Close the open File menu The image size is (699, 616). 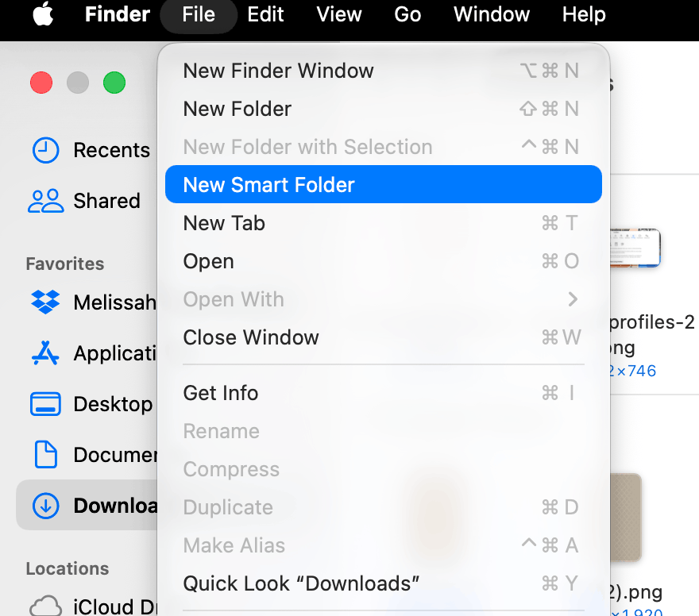tap(199, 15)
